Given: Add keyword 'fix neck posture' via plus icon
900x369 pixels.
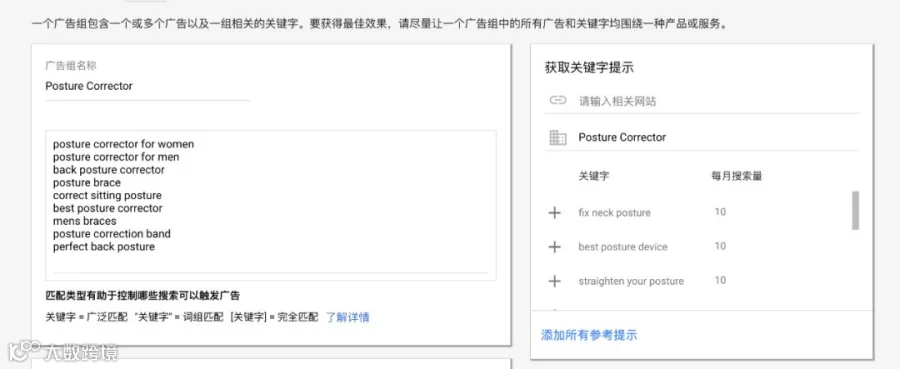Looking at the screenshot, I should 554,213.
